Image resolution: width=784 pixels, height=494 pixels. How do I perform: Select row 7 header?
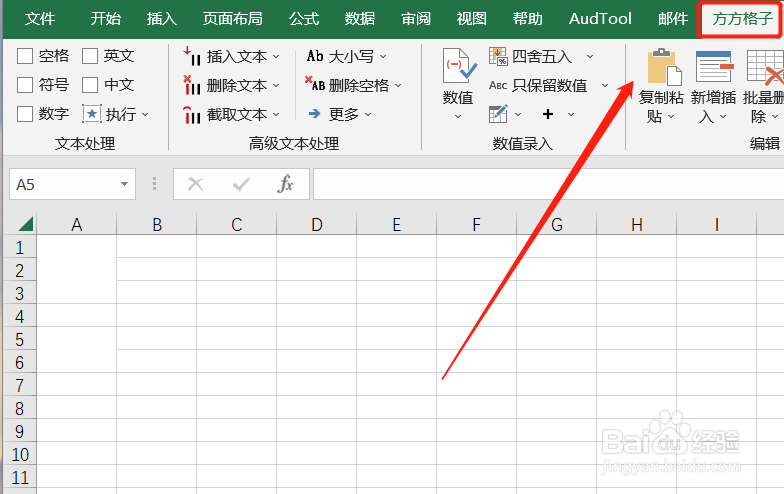point(20,386)
